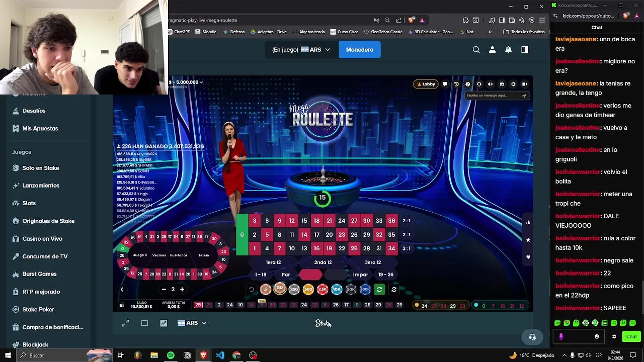Screen dimensions: 644x362
Task: Open File Explorer in the taskbar
Action: (154, 355)
